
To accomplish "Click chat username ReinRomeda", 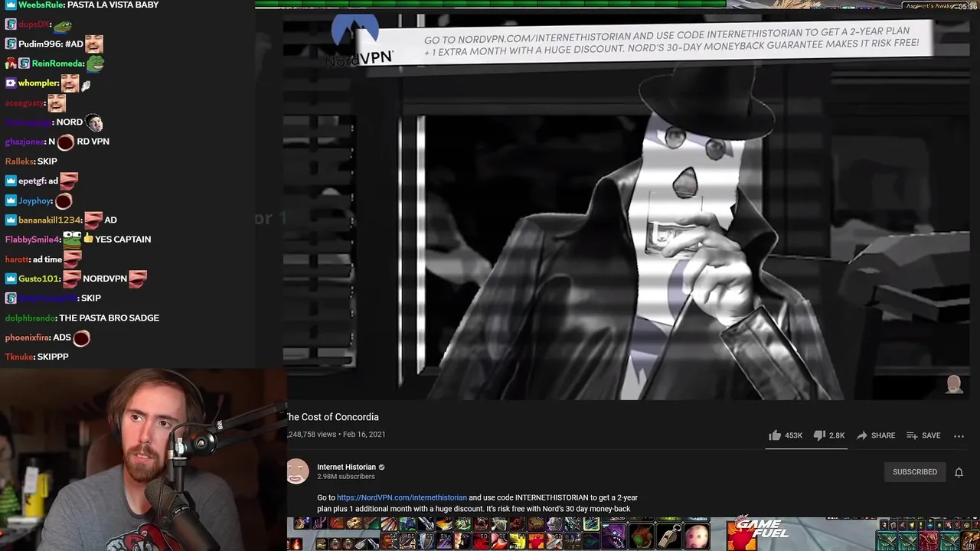I will (57, 64).
